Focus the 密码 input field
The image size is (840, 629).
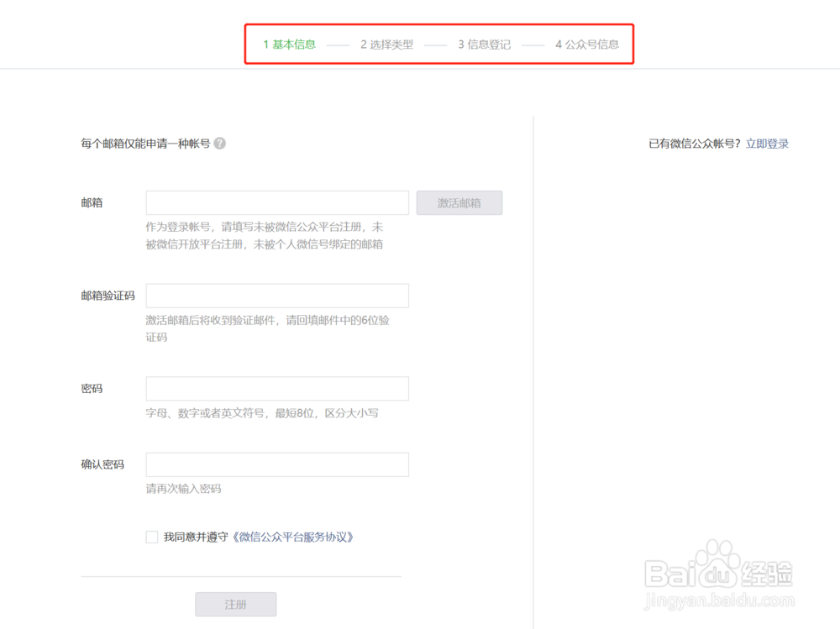tap(277, 389)
